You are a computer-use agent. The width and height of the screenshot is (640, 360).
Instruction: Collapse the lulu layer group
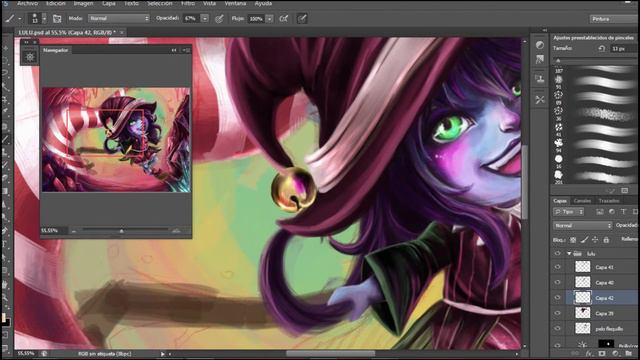click(x=569, y=253)
